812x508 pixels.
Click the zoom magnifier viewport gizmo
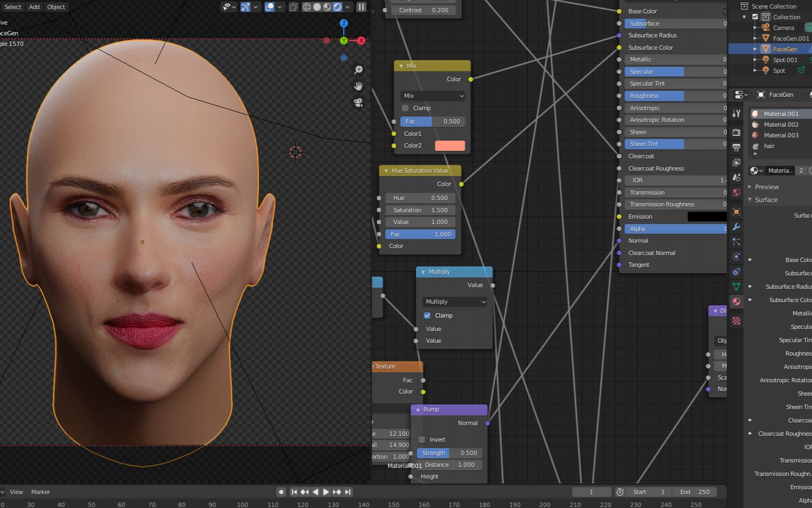[358, 70]
